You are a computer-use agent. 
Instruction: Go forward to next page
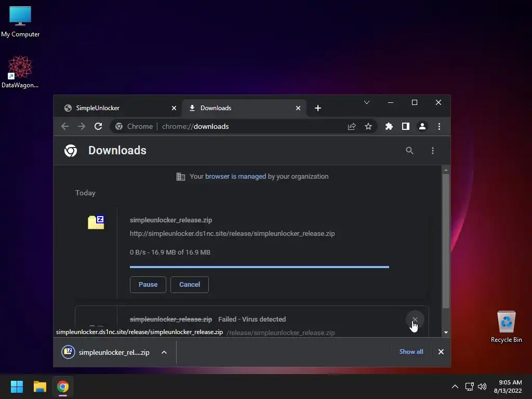point(82,126)
